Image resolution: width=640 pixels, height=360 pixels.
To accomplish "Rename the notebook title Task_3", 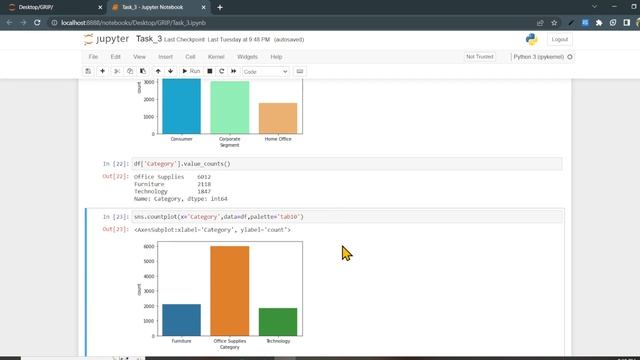I will [149, 39].
